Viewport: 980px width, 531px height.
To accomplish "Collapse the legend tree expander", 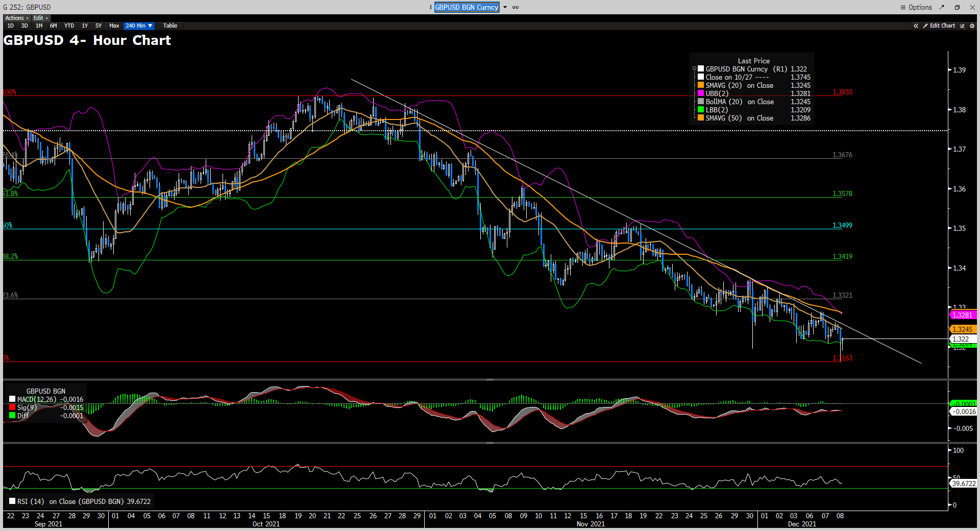I will click(694, 68).
